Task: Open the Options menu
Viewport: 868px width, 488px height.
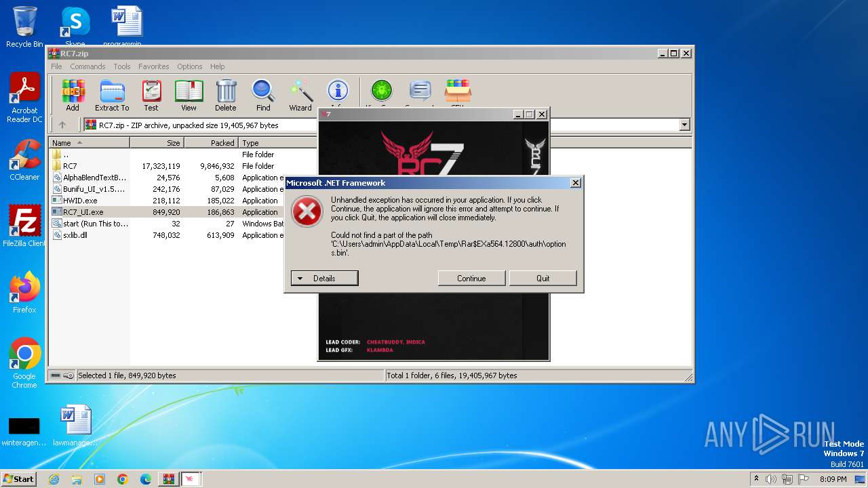Action: 190,66
